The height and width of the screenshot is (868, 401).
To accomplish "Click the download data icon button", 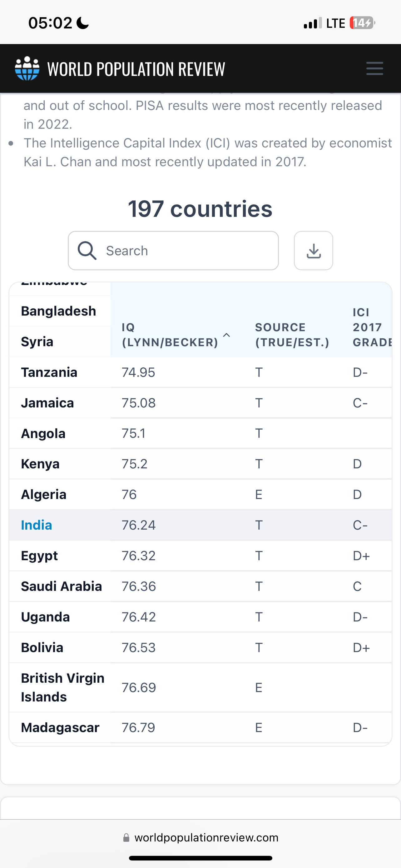I will 314,251.
